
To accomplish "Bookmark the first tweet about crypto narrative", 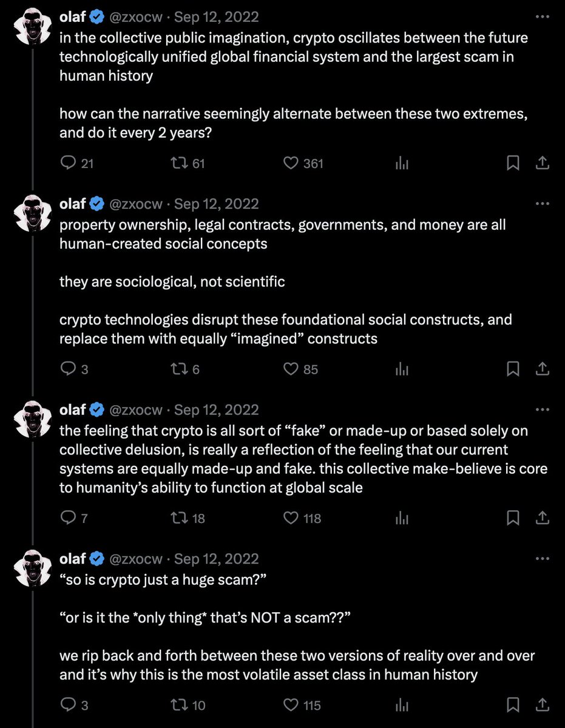I will pos(513,163).
